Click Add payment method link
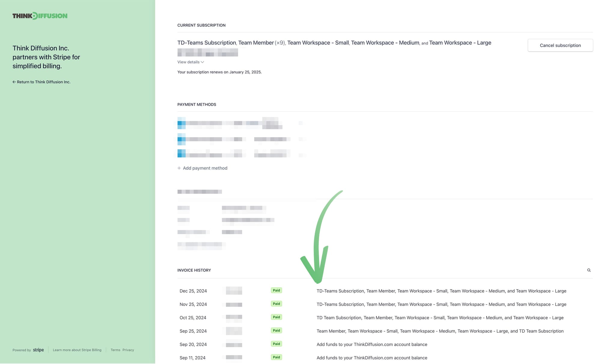 205,168
